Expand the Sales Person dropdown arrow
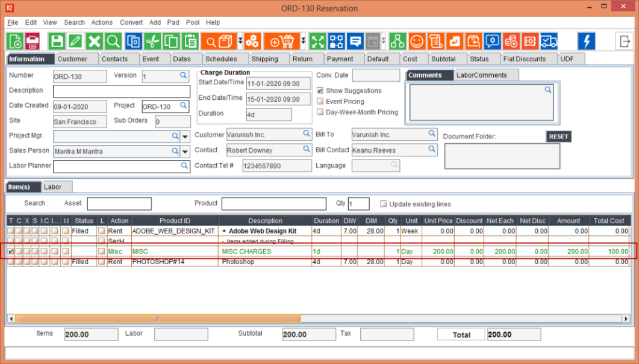The image size is (639, 364). tap(185, 152)
